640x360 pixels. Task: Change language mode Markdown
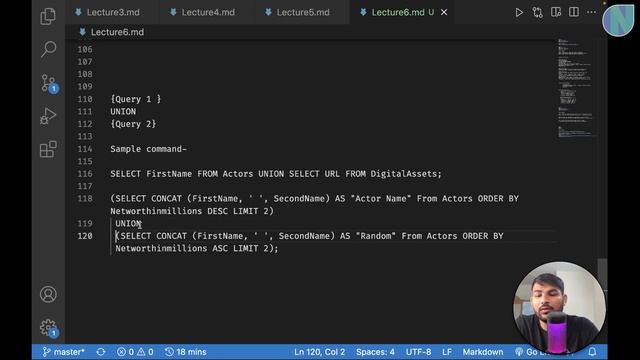pyautogui.click(x=483, y=352)
